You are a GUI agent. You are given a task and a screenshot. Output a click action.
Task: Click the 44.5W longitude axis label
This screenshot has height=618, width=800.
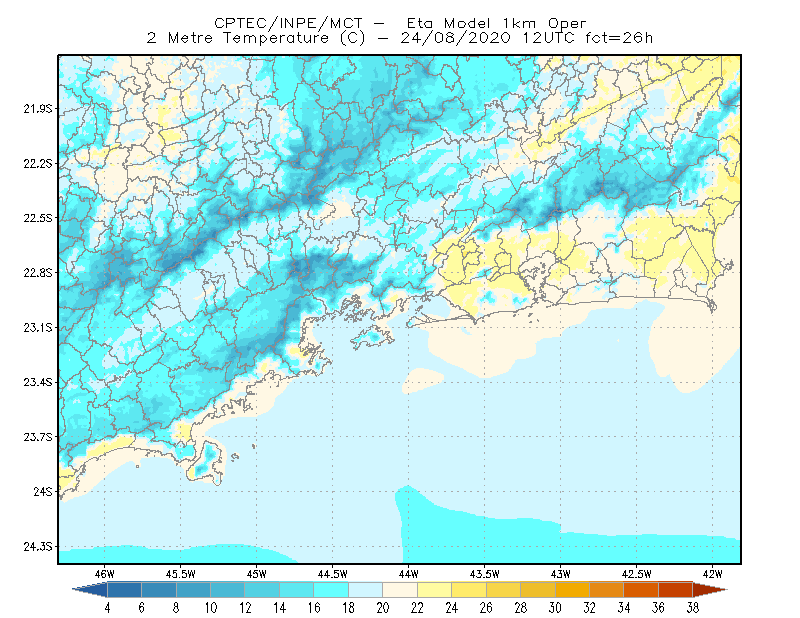point(333,574)
